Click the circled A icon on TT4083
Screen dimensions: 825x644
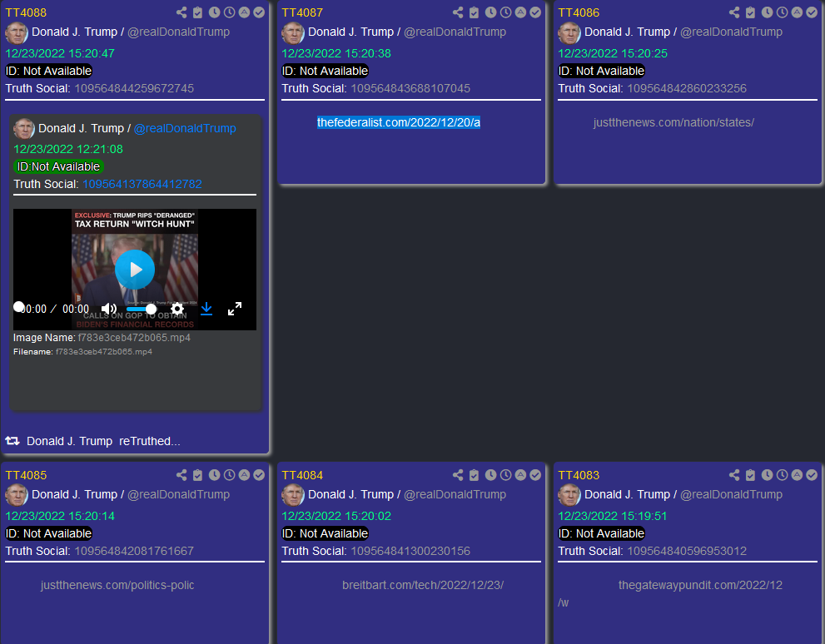click(x=798, y=475)
